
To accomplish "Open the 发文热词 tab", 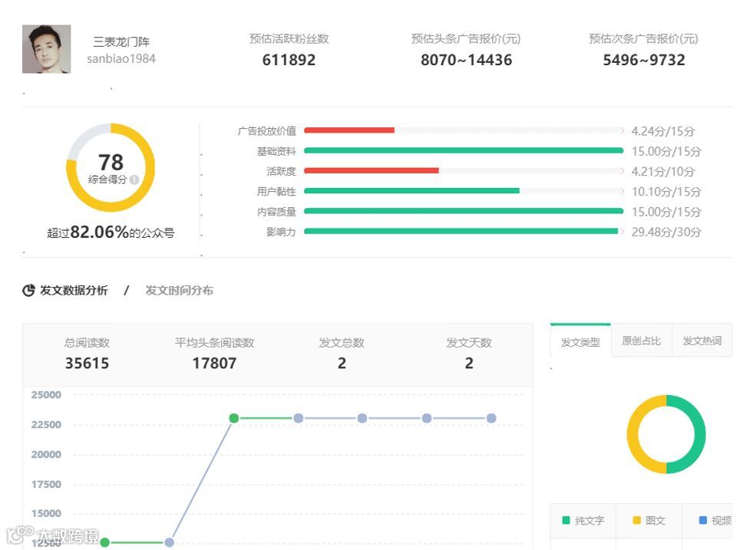I will coord(702,341).
